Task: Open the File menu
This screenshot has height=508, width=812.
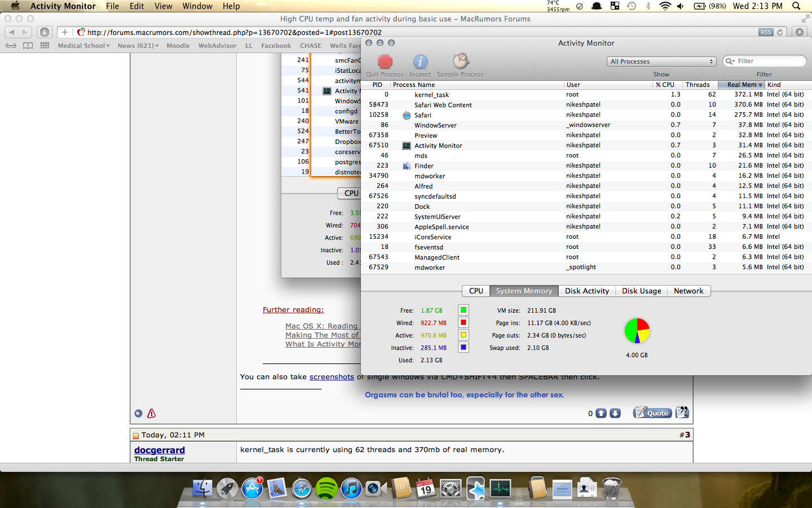Action: coord(112,6)
